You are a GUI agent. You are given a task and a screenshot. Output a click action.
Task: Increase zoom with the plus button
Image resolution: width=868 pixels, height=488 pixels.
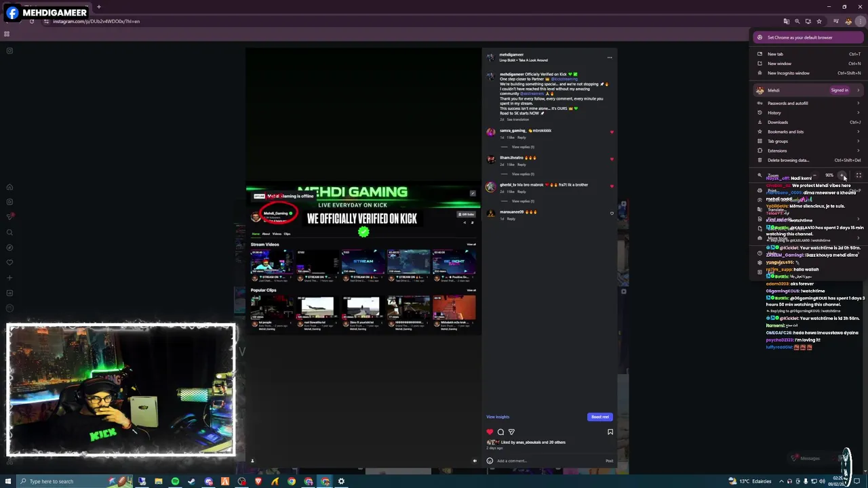[842, 176]
